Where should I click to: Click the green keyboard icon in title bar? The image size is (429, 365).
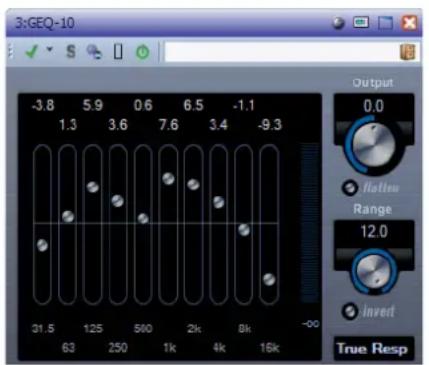(361, 23)
